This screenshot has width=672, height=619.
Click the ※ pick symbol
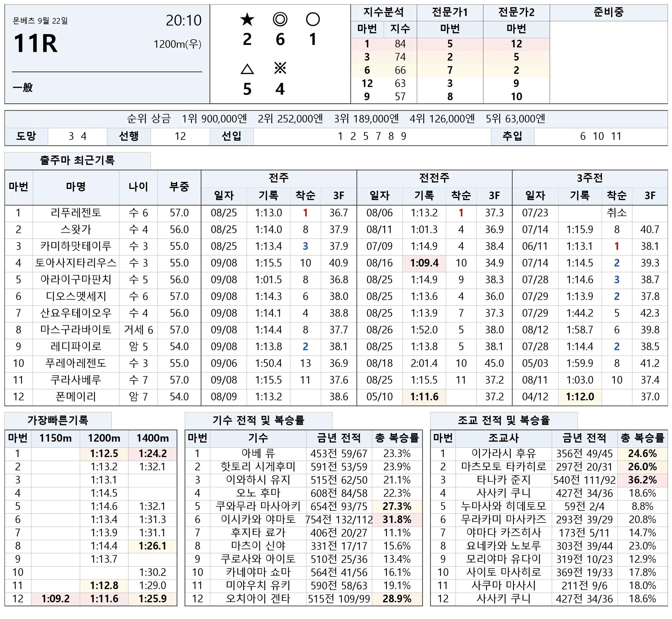(280, 68)
